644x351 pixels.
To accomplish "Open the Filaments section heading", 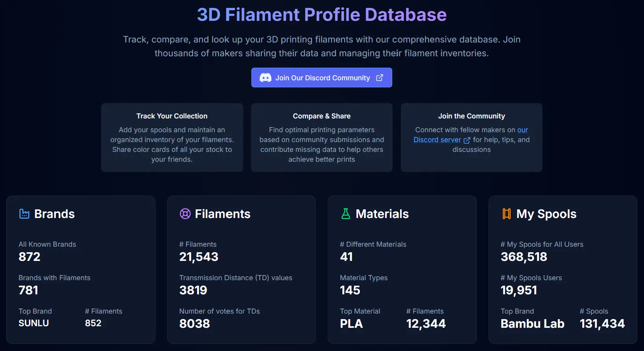I will [x=223, y=214].
